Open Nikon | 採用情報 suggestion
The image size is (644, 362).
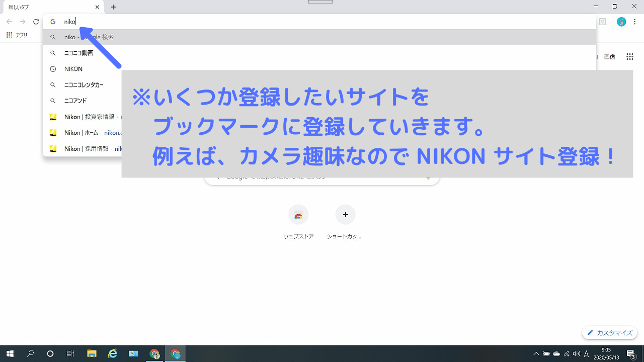pyautogui.click(x=83, y=149)
